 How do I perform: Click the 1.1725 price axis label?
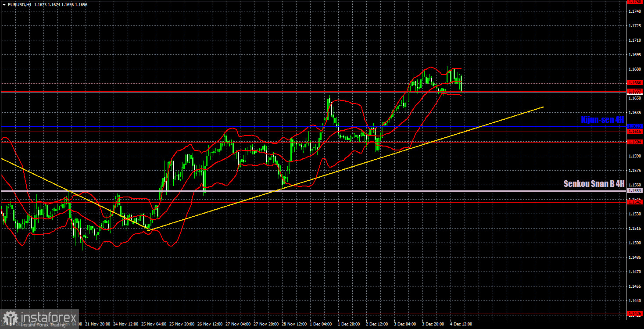635,26
